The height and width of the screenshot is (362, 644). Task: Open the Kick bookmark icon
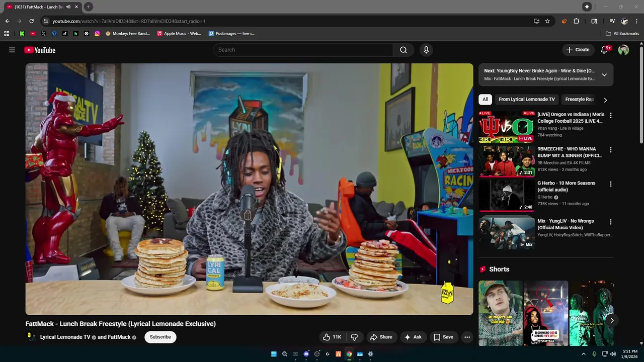22,34
